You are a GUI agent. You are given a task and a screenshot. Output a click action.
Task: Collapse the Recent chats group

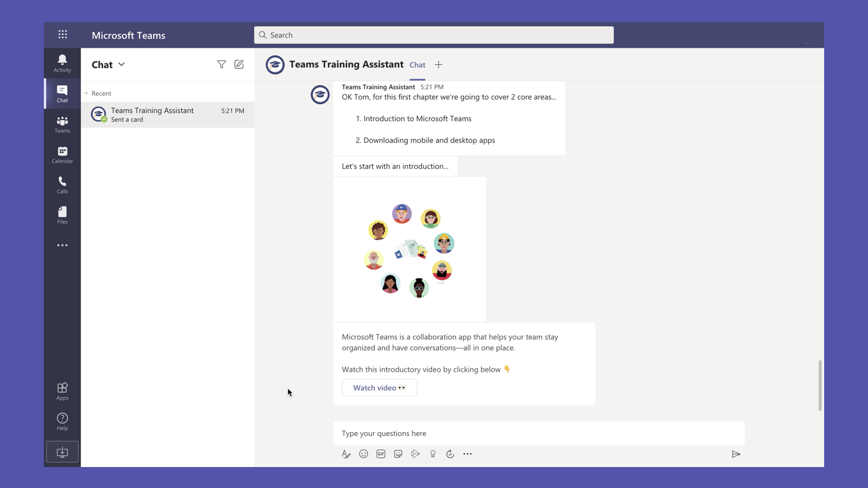click(86, 93)
